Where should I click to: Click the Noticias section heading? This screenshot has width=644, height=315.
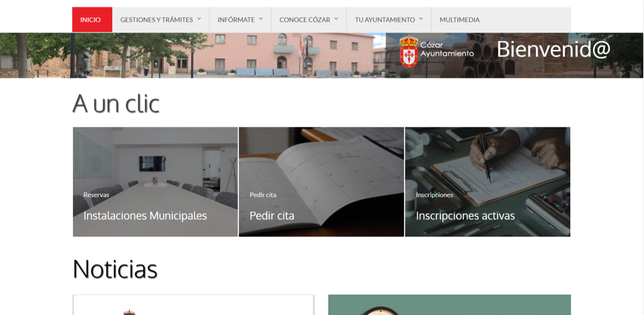115,269
